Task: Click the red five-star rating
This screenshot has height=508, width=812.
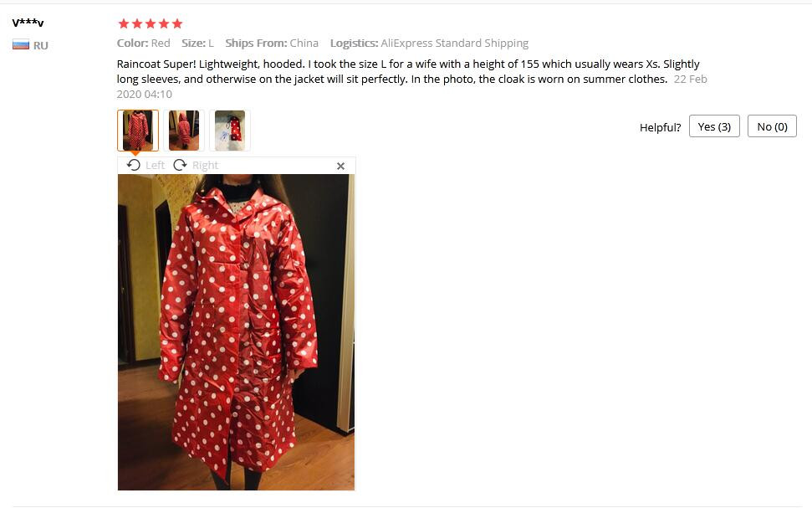Action: (151, 23)
